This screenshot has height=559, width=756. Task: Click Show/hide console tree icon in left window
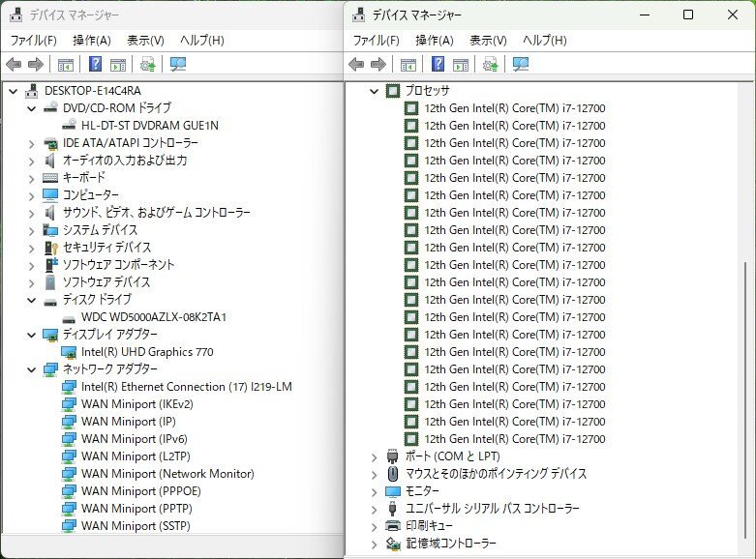click(x=66, y=65)
